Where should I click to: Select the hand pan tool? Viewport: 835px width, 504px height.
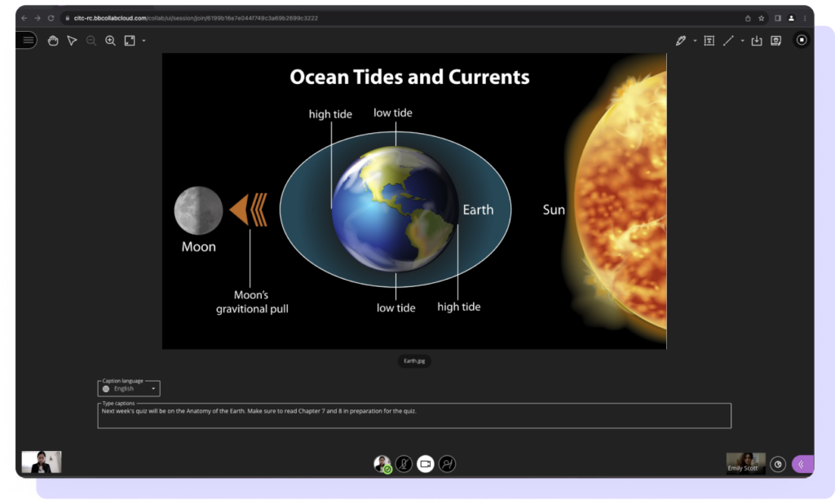pyautogui.click(x=53, y=41)
